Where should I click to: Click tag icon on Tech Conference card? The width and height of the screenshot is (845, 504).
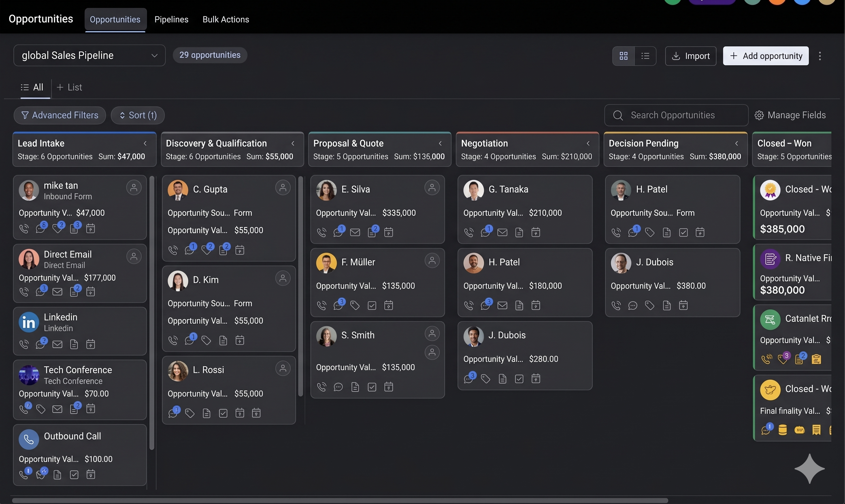(41, 409)
